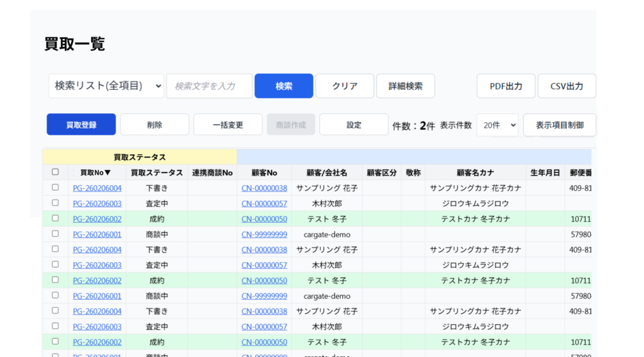
Task: Open 詳細検索 advanced search
Action: pyautogui.click(x=405, y=86)
